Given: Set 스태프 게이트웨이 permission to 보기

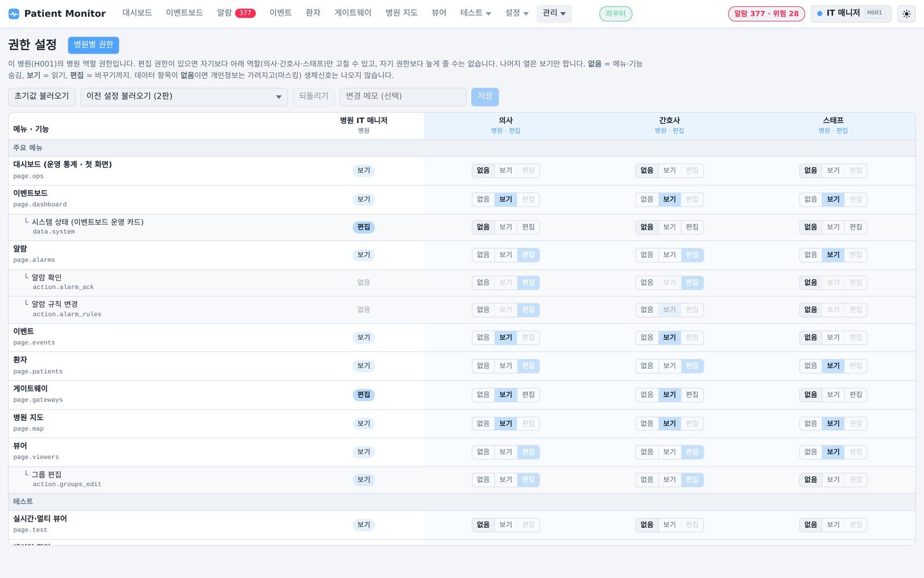Looking at the screenshot, I should (x=833, y=395).
